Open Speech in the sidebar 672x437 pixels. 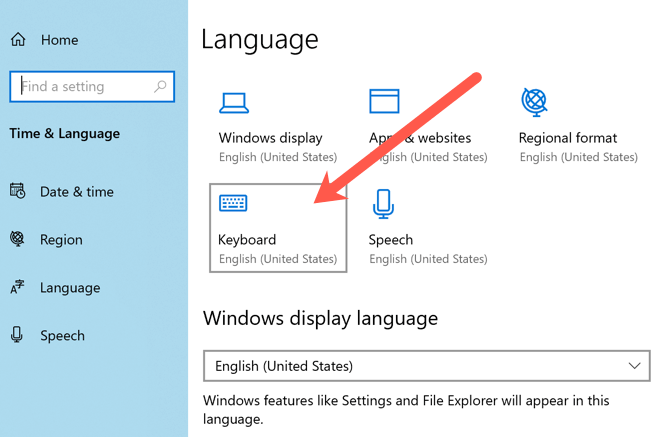pos(62,336)
